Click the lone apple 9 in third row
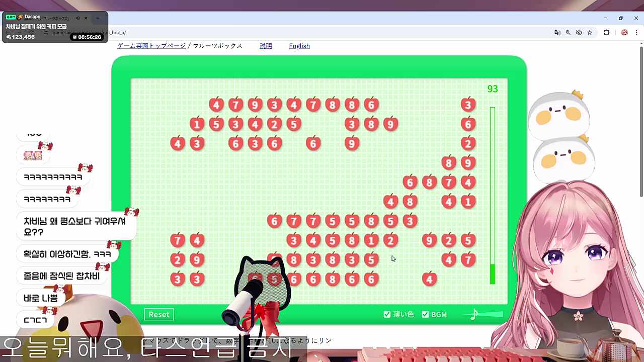Viewport: 644px width, 362px height. [x=352, y=143]
